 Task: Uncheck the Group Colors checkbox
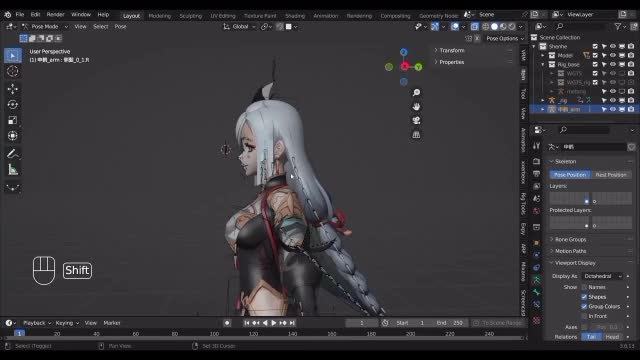click(584, 307)
